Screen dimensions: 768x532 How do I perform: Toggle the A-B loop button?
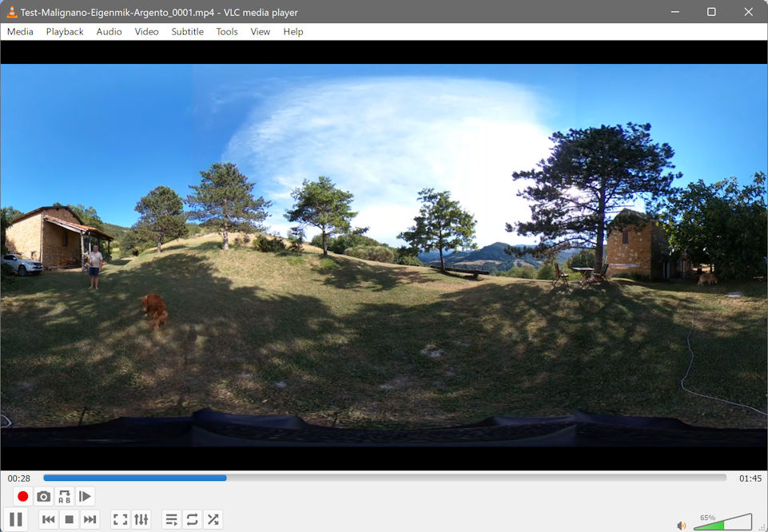point(65,496)
